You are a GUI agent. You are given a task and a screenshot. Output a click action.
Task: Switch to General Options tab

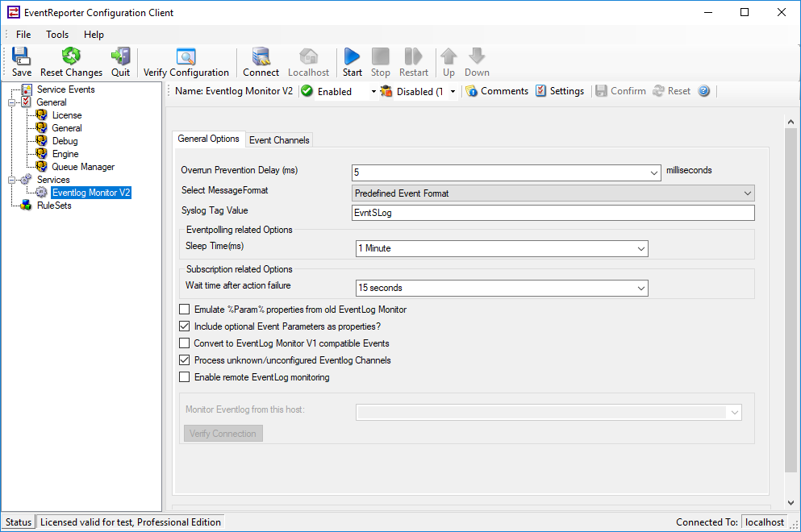[208, 139]
